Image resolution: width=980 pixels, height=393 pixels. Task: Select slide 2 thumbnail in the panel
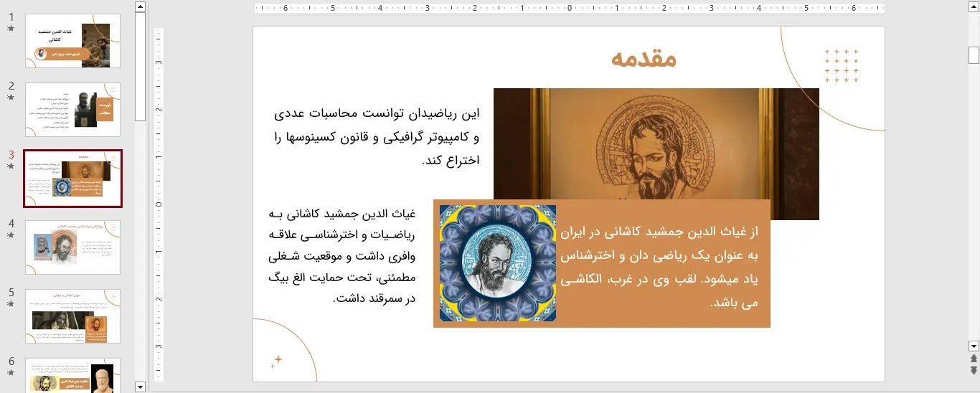tap(72, 110)
